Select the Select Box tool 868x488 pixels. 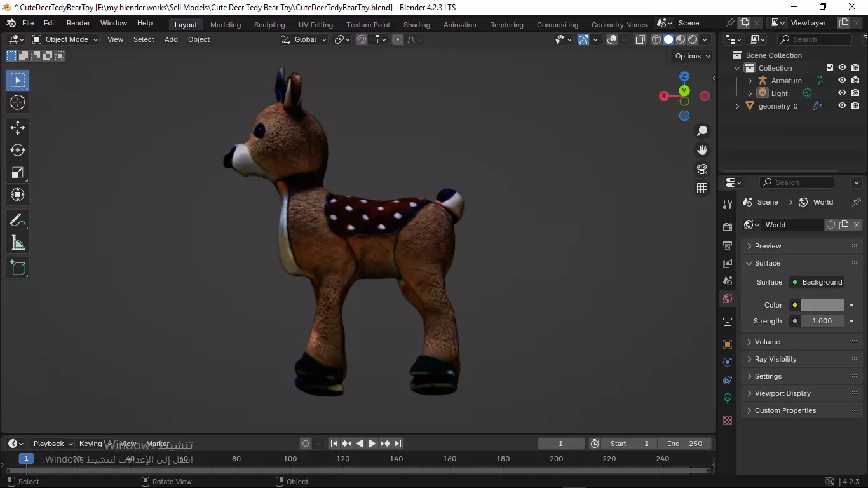18,80
